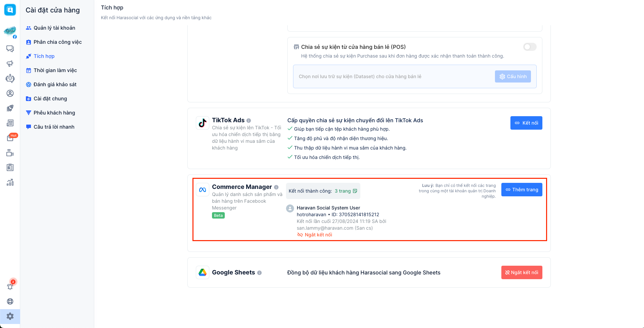Open the Facebook page avatar in sidebar

10,32
